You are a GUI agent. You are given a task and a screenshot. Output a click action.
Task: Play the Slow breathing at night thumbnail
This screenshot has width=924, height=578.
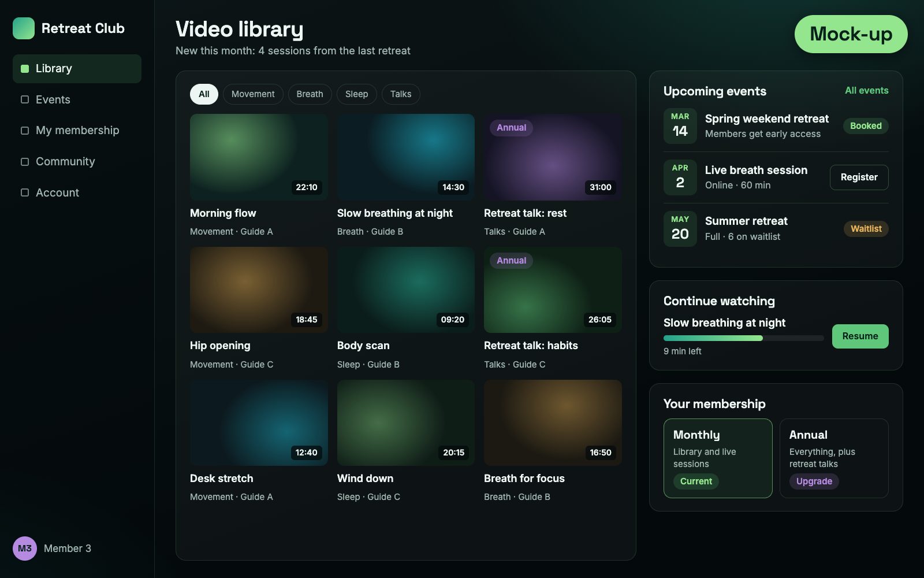tap(406, 157)
